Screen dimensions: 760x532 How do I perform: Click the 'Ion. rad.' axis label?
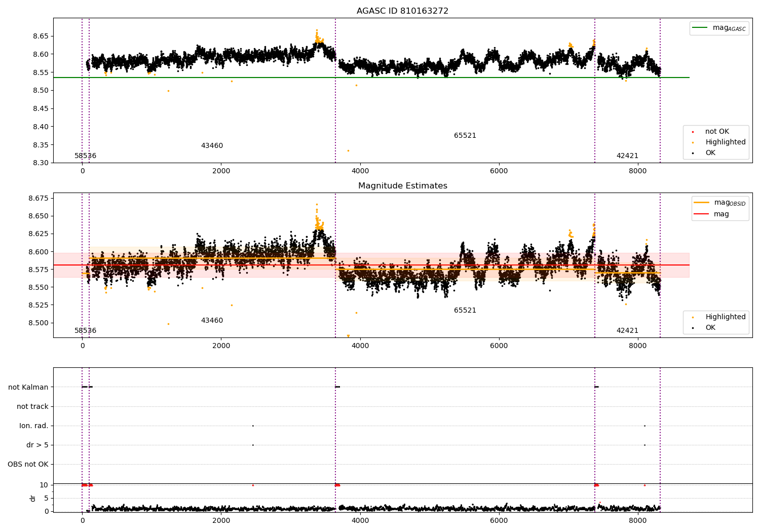click(34, 426)
